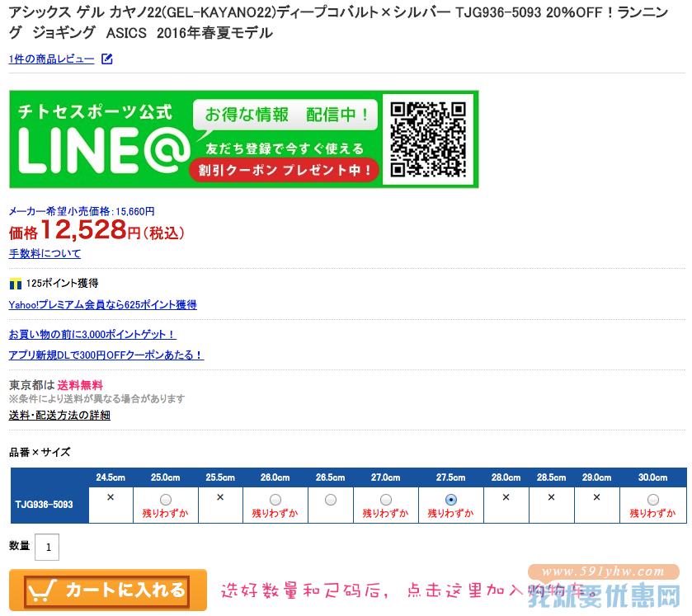Open the 1件の商品レビュー link
The height and width of the screenshot is (616, 692).
click(x=51, y=59)
